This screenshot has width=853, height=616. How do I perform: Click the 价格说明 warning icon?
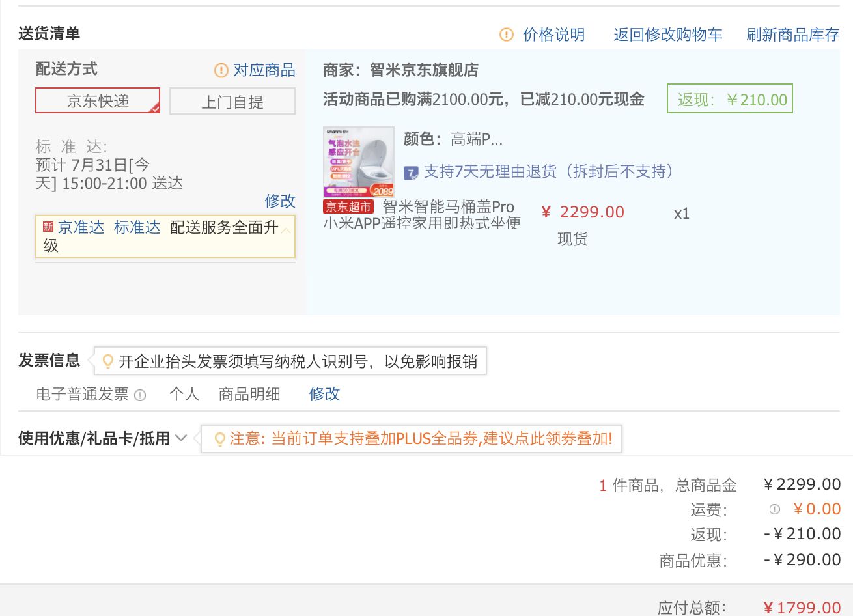(506, 35)
